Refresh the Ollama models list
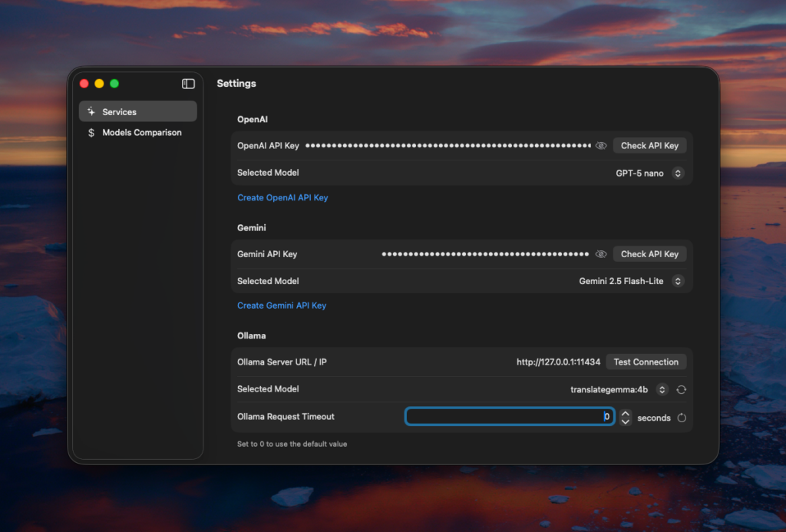This screenshot has height=532, width=786. (681, 390)
